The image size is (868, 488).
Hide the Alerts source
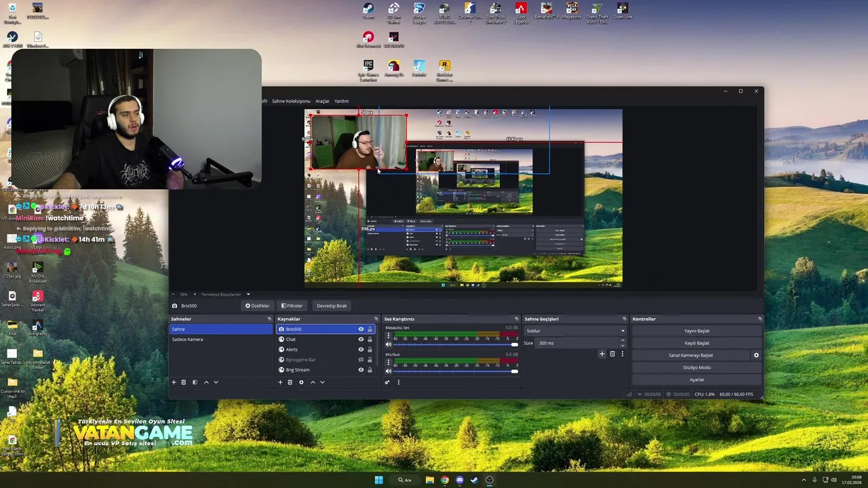pyautogui.click(x=361, y=350)
